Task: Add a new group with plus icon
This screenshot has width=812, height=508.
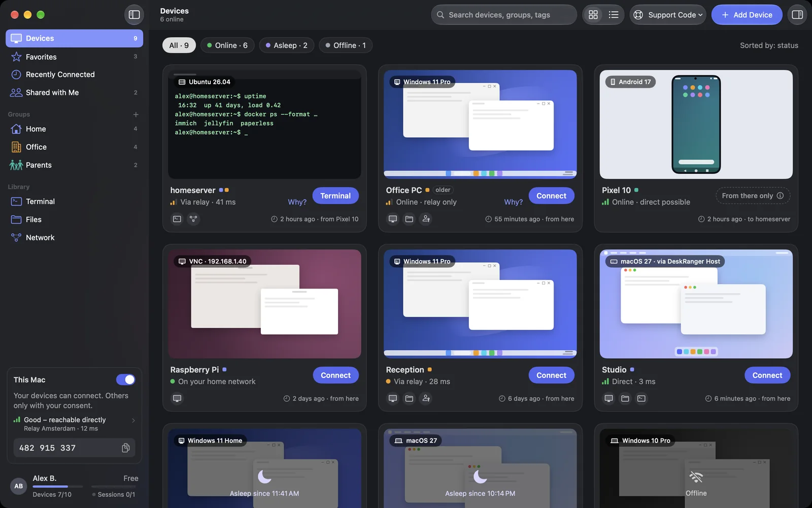Action: pos(136,114)
